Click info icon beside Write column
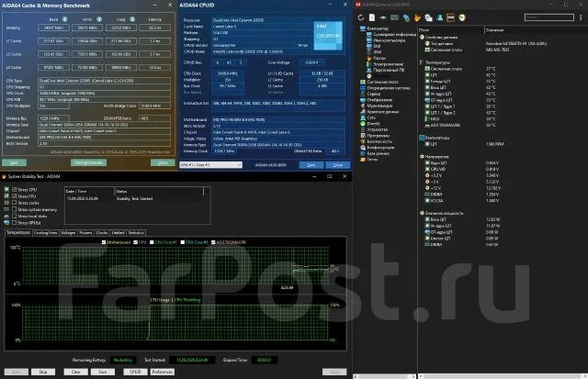The height and width of the screenshot is (379, 588). coord(99,19)
